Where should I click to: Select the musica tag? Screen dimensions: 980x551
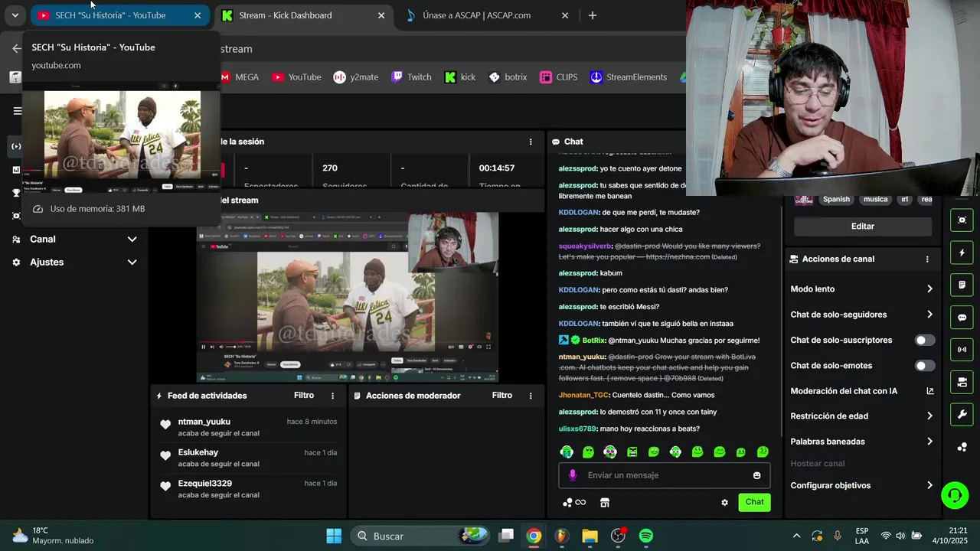875,200
